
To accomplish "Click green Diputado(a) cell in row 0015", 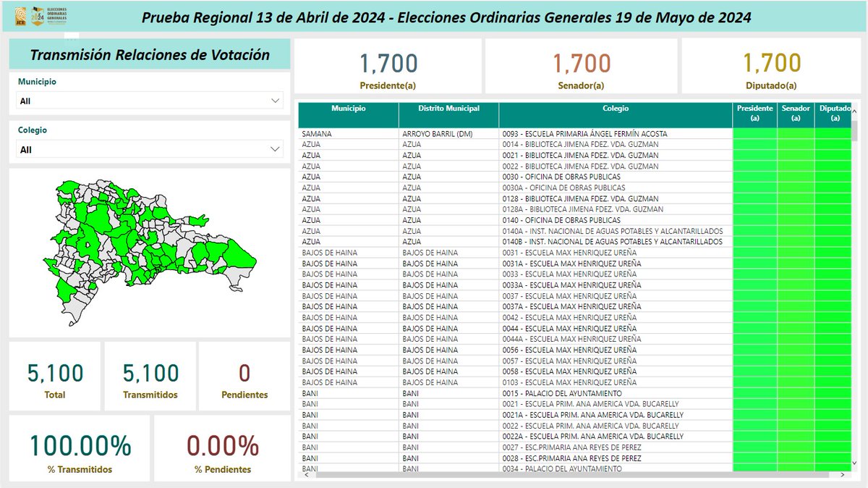I will point(833,393).
